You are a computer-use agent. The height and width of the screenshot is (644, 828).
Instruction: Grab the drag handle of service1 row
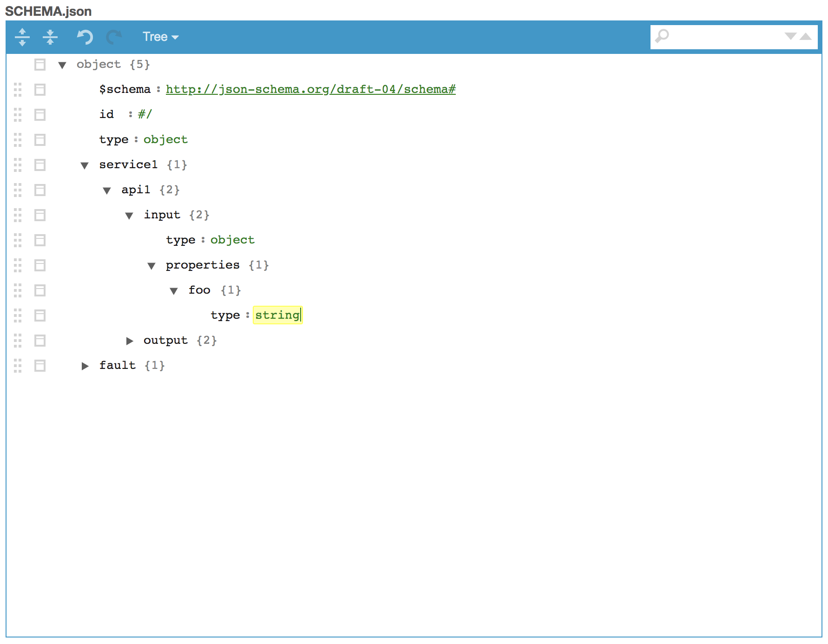click(18, 165)
